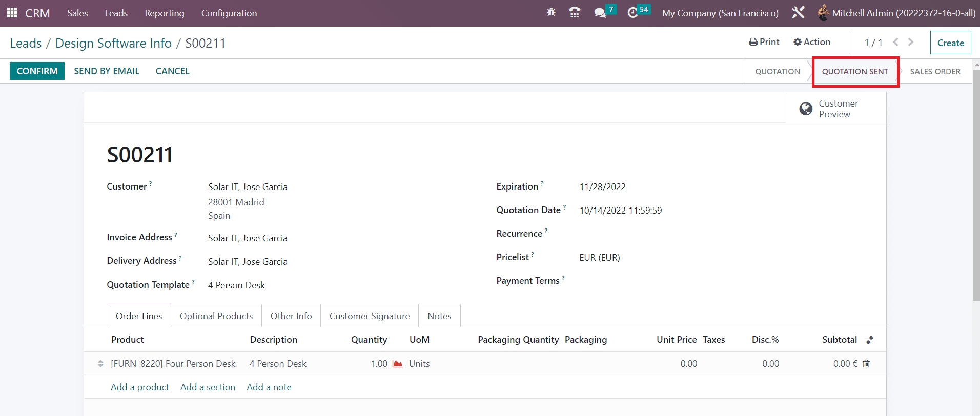Open the conversations chat icon
The height and width of the screenshot is (416, 980).
pyautogui.click(x=600, y=13)
